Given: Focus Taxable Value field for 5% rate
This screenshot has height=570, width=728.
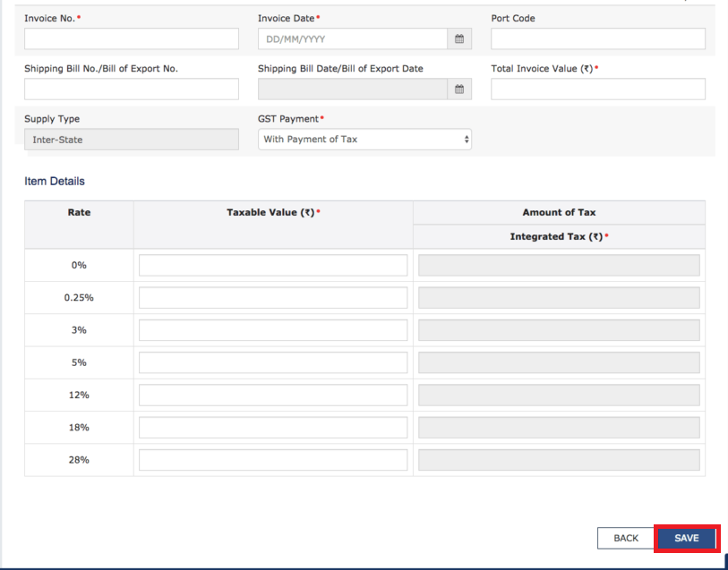Looking at the screenshot, I should tap(273, 362).
